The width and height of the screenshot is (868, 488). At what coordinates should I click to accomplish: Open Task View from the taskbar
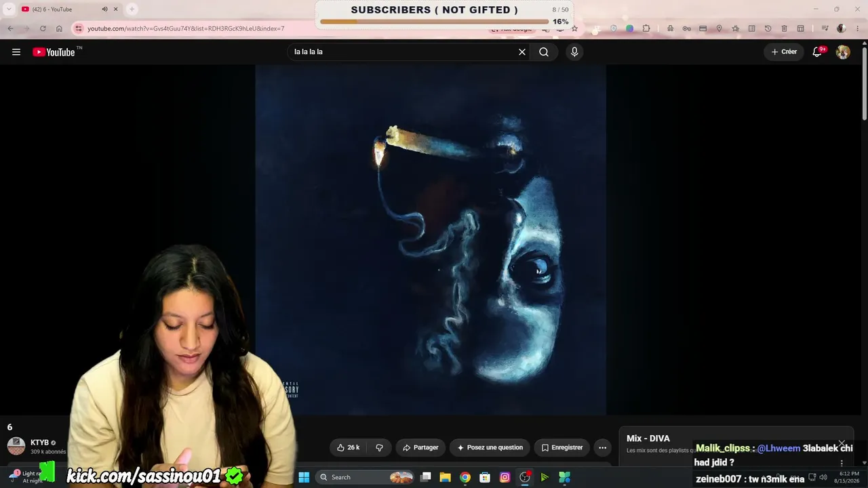tap(425, 477)
